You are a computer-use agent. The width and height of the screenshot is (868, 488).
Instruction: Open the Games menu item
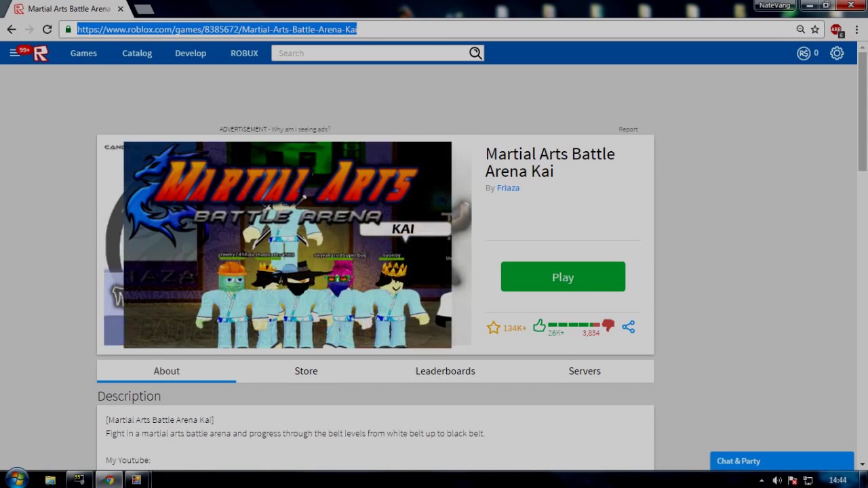(x=83, y=53)
